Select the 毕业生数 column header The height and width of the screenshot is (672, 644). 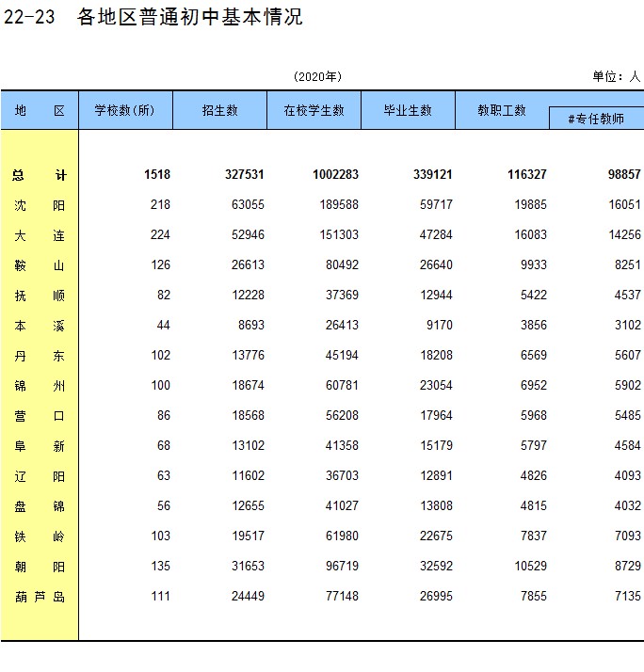click(x=408, y=110)
